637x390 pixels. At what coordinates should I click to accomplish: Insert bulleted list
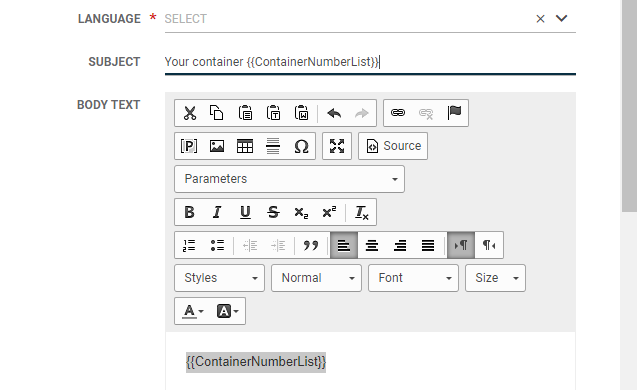click(x=217, y=245)
